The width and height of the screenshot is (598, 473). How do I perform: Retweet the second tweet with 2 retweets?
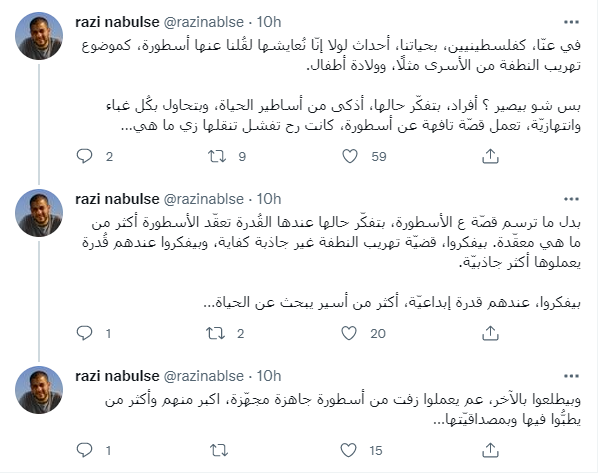pos(215,333)
